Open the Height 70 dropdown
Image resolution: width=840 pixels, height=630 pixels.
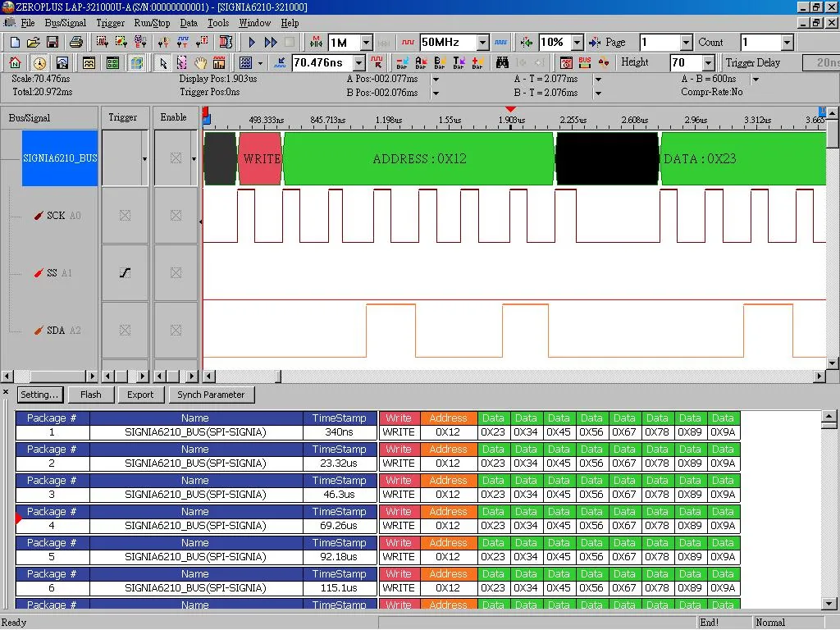pos(708,62)
